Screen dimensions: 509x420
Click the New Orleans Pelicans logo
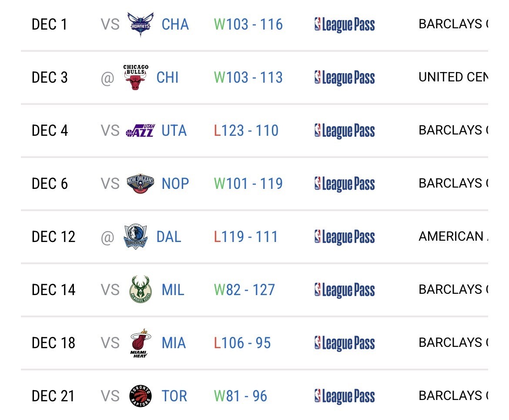point(140,184)
